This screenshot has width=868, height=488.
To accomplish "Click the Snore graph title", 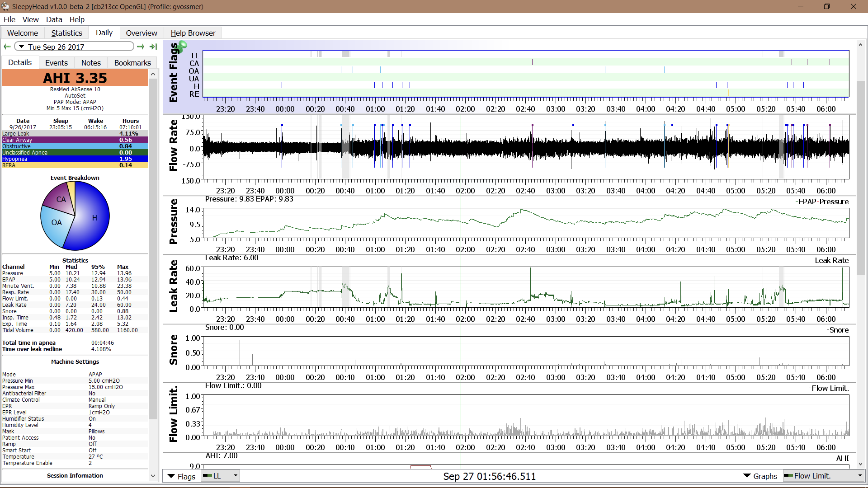I will pyautogui.click(x=174, y=350).
